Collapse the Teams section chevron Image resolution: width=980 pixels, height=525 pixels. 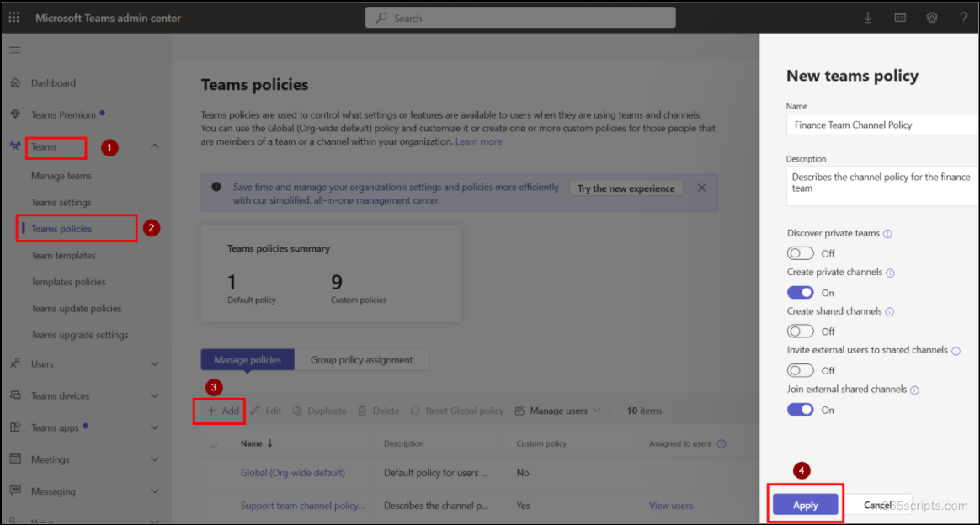(x=154, y=146)
